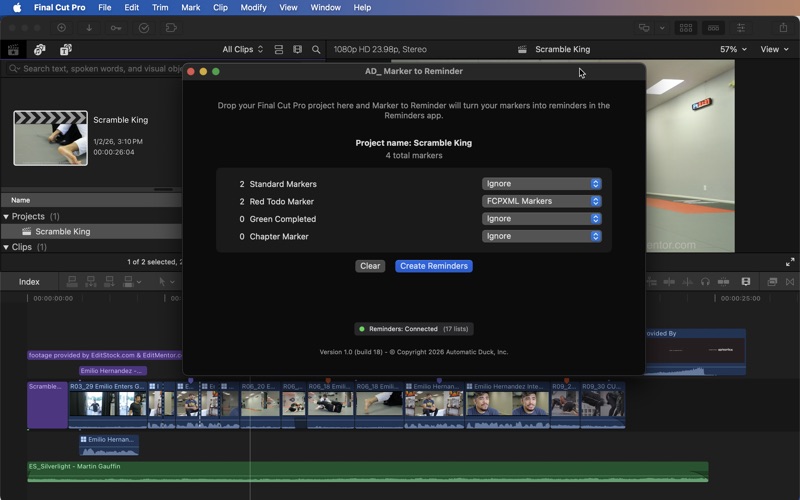Collapse the Clips disclosure triangle

coord(6,247)
